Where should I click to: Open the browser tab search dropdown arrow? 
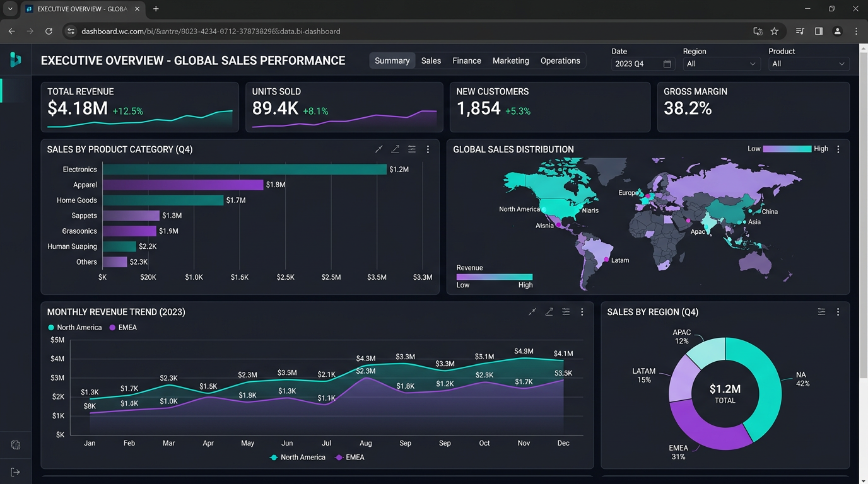[10, 9]
